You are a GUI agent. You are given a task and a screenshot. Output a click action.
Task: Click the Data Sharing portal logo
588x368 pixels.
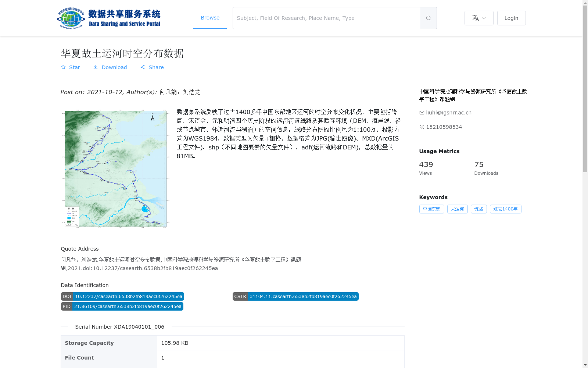109,18
